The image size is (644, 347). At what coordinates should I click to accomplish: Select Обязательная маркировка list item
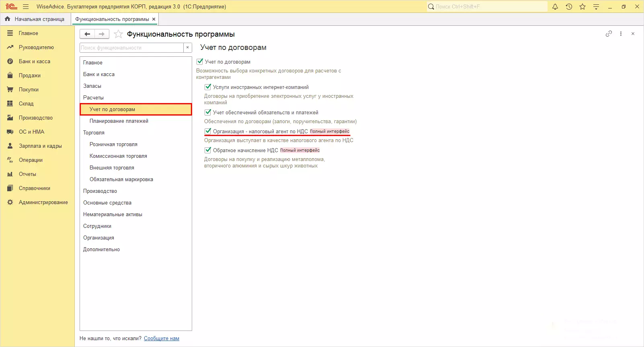(x=136, y=180)
